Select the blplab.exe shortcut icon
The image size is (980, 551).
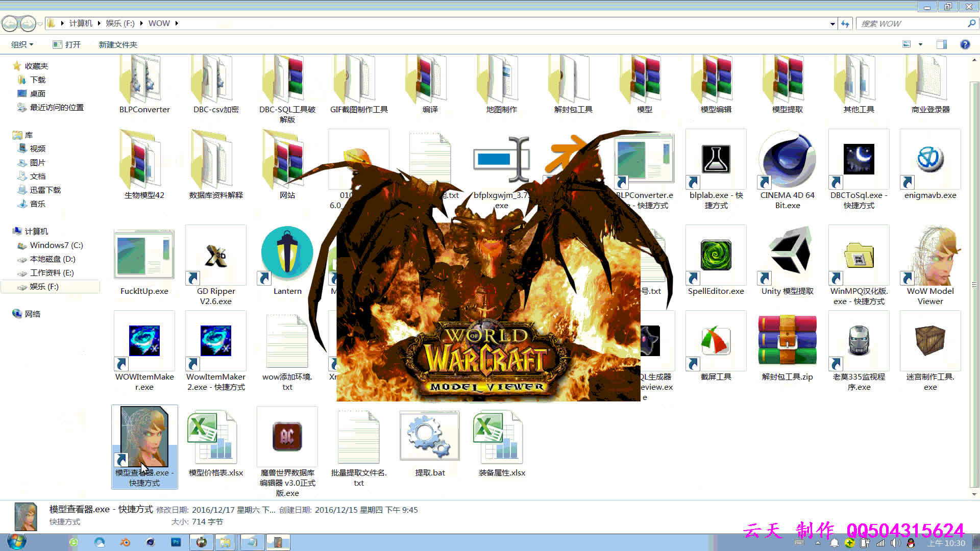click(716, 159)
